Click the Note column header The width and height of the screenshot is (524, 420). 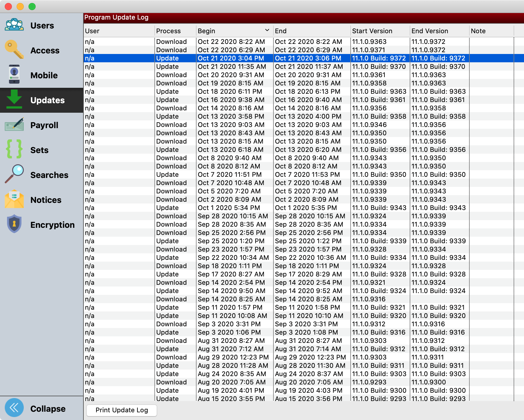[x=478, y=31]
